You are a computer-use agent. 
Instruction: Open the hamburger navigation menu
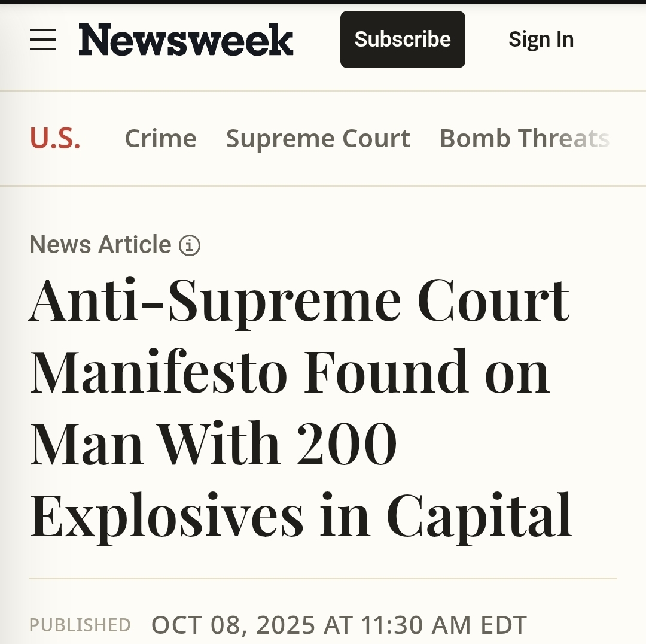point(43,40)
